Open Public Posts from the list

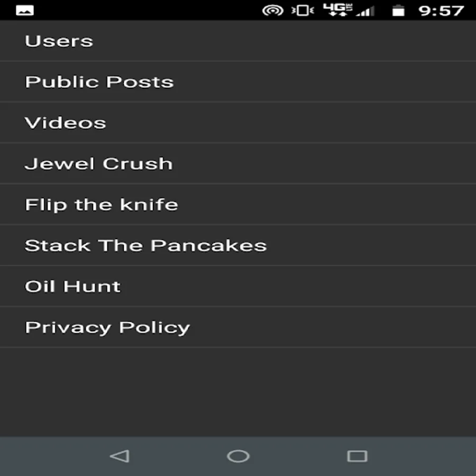click(x=238, y=81)
